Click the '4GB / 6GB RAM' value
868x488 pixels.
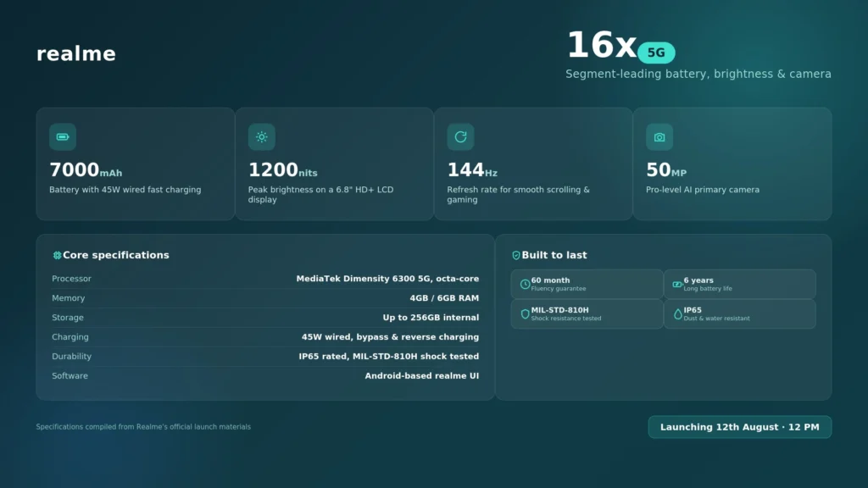pos(444,298)
